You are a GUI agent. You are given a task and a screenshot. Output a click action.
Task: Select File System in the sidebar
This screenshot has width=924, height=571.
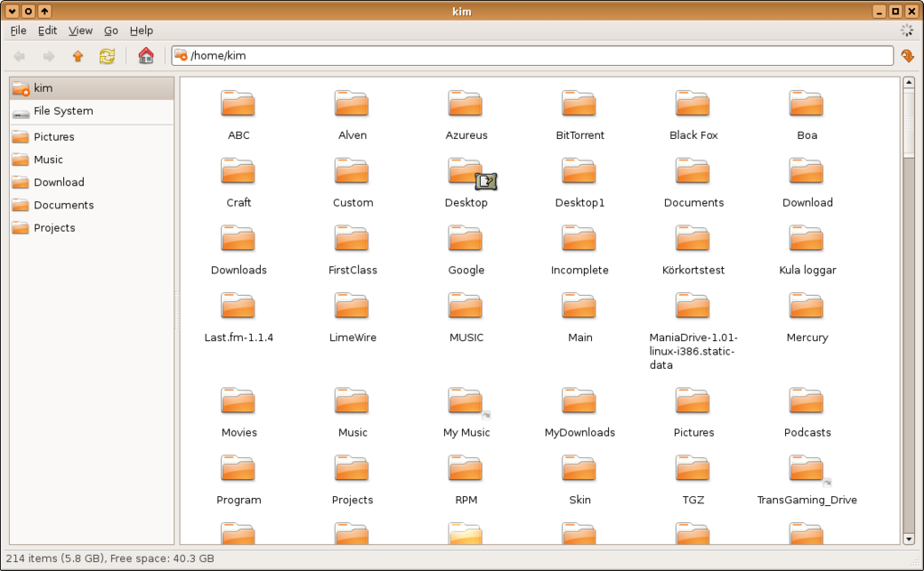coord(63,111)
